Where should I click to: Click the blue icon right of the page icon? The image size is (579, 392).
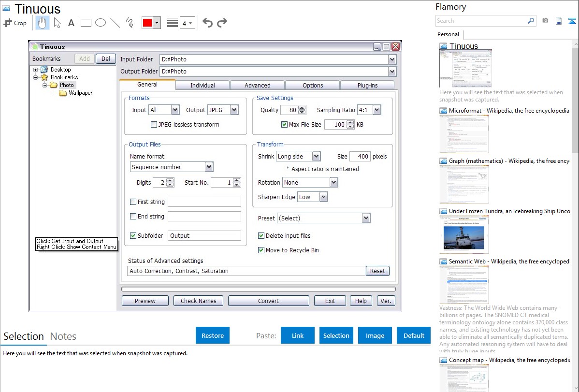[x=572, y=21]
